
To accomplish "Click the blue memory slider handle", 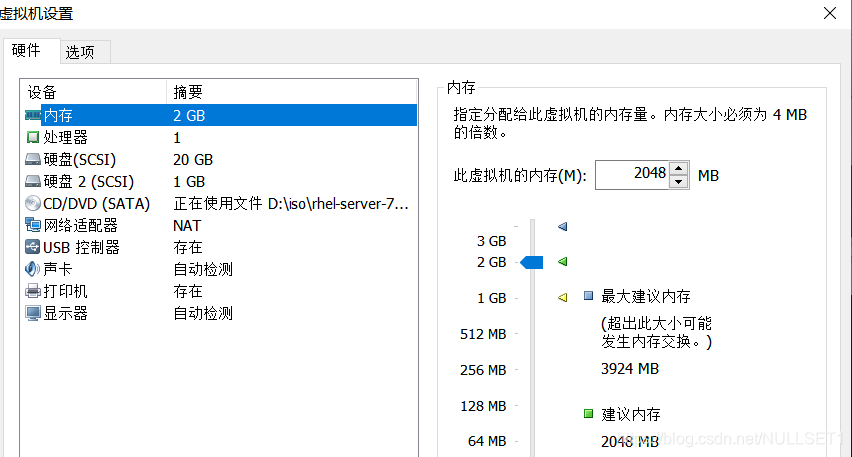I will [x=531, y=262].
